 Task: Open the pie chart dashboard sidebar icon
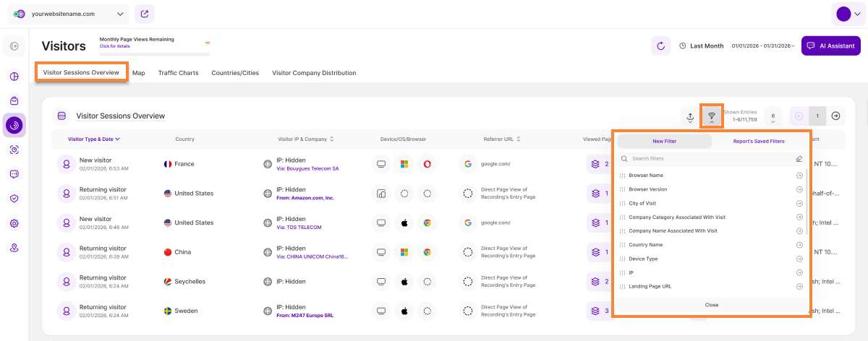coord(14,77)
